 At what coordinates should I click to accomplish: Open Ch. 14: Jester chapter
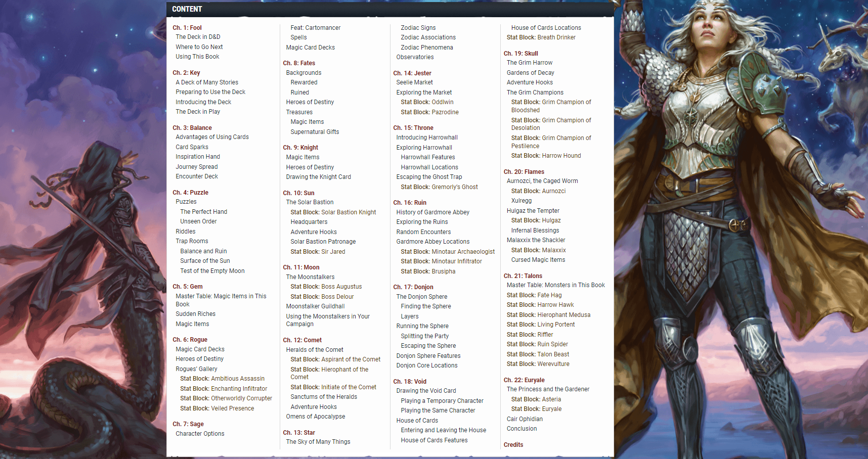coord(412,73)
